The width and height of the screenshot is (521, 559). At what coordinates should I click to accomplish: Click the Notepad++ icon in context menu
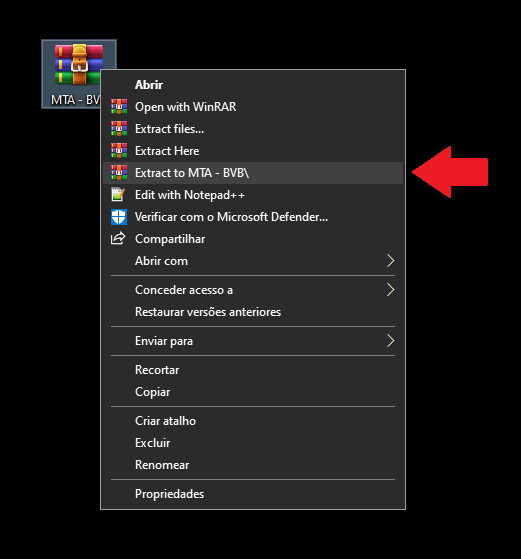119,195
